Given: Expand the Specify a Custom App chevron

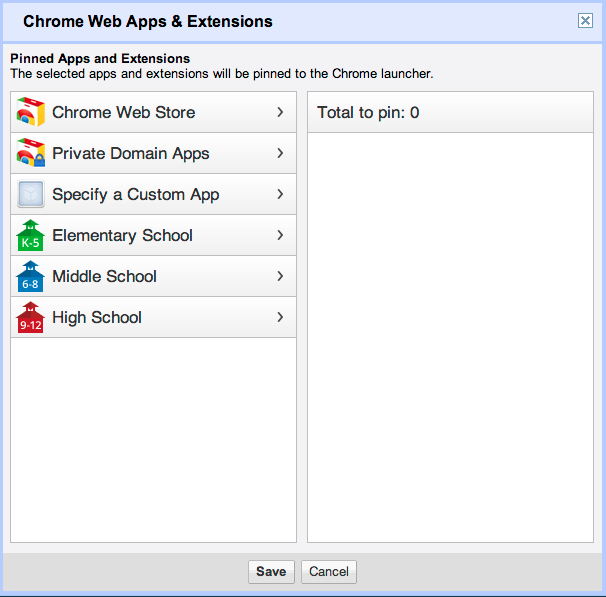Looking at the screenshot, I should [280, 194].
